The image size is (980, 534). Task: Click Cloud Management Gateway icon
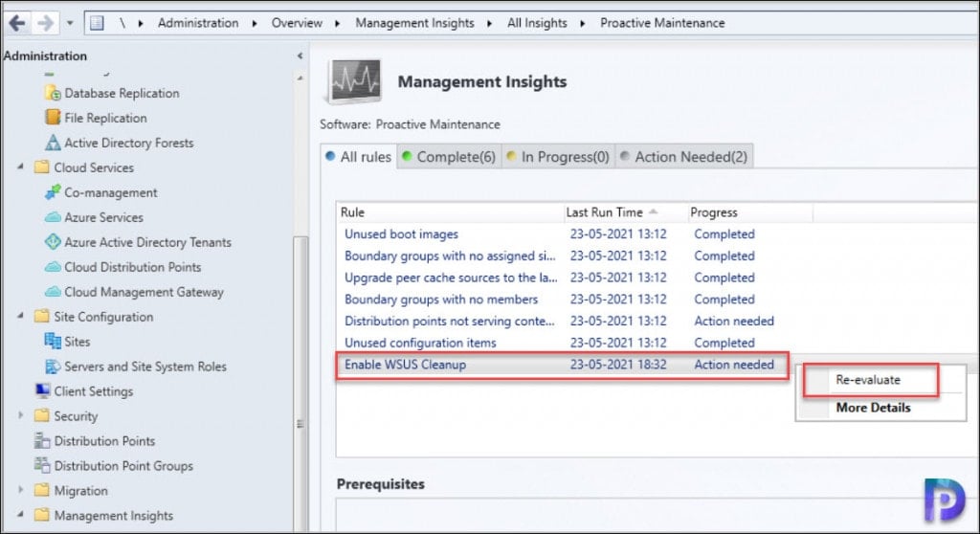[54, 292]
